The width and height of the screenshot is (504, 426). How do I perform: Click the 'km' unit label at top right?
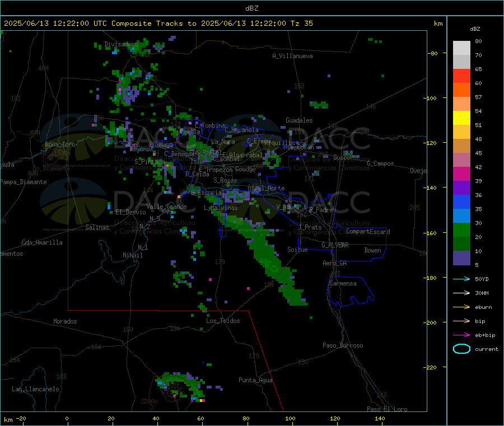(x=438, y=24)
